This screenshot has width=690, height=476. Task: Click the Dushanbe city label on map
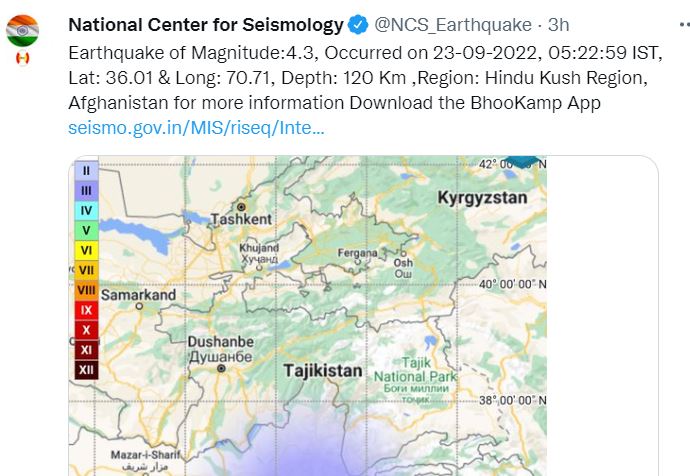coord(219,342)
